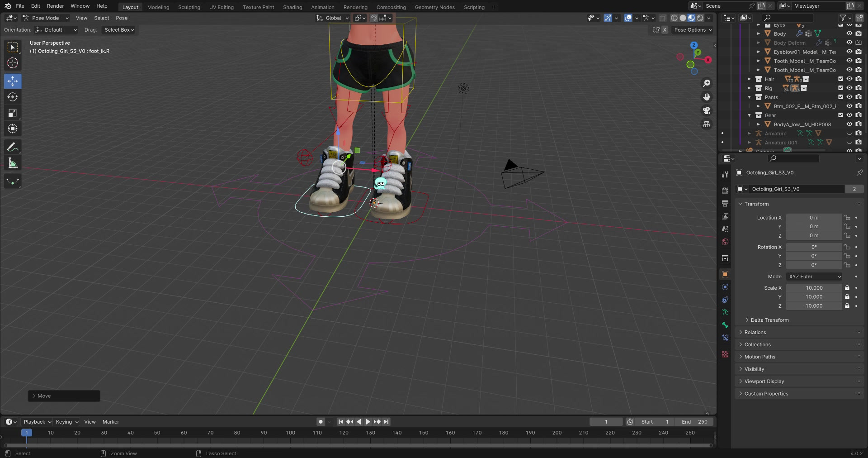Select the Move tool

(x=13, y=81)
